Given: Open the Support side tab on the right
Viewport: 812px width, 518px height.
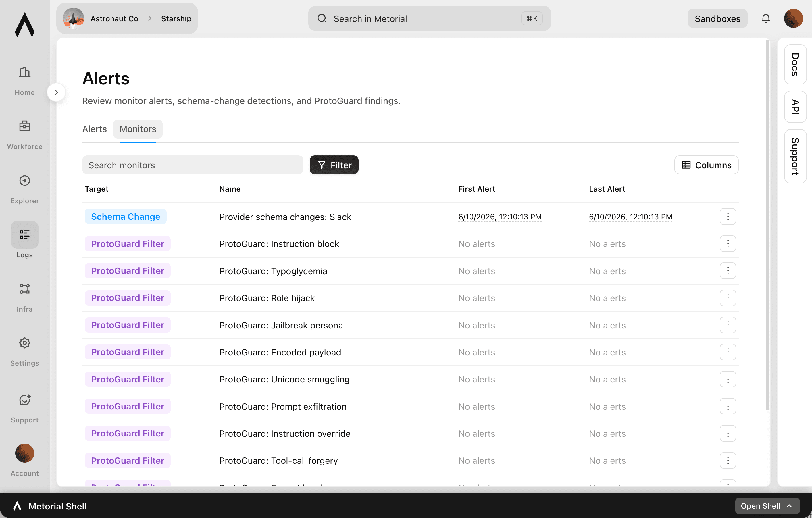Looking at the screenshot, I should (x=795, y=156).
